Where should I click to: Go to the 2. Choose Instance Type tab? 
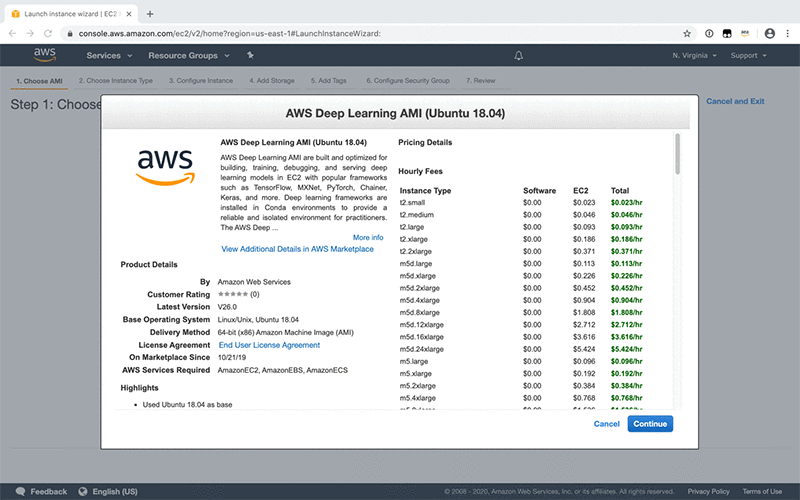[116, 81]
